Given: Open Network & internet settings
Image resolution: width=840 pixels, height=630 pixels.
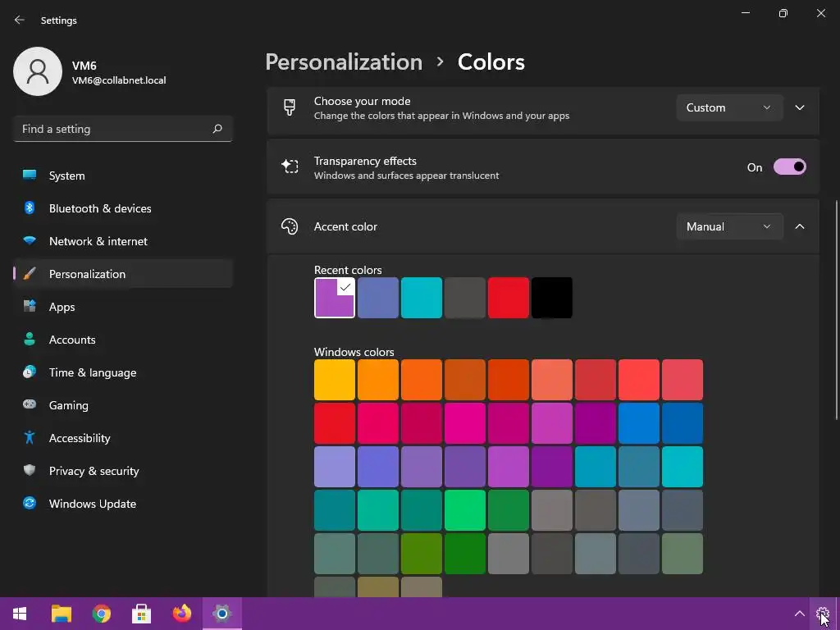Looking at the screenshot, I should tap(123, 241).
